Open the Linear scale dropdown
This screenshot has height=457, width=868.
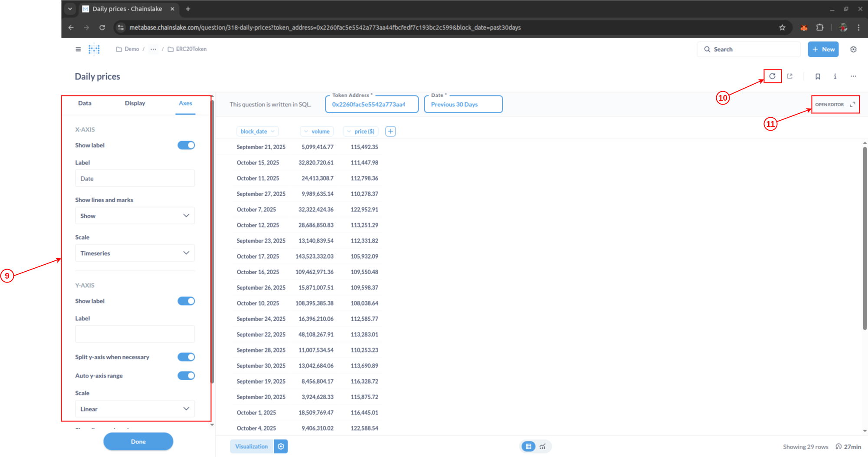pos(134,409)
